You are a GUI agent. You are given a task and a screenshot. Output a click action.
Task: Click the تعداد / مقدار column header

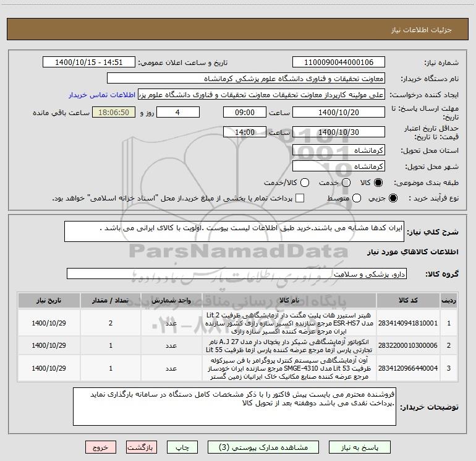coord(111,301)
